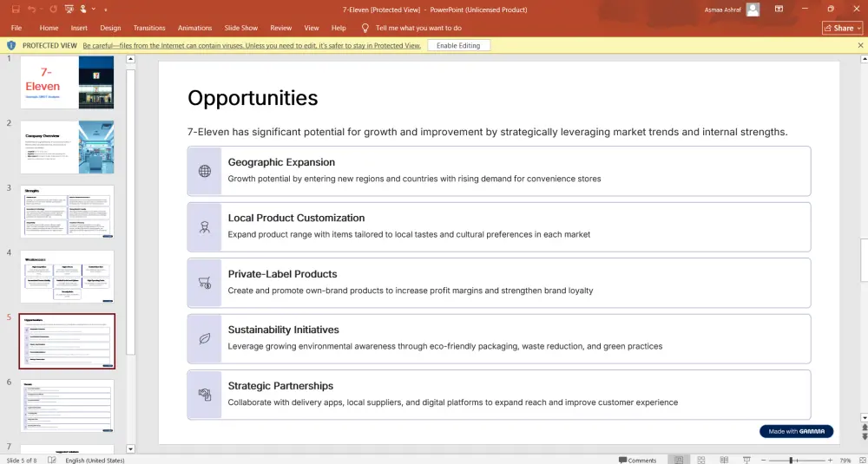Click the Enable Editing button
Viewport: 868px width, 464px height.
coord(458,45)
